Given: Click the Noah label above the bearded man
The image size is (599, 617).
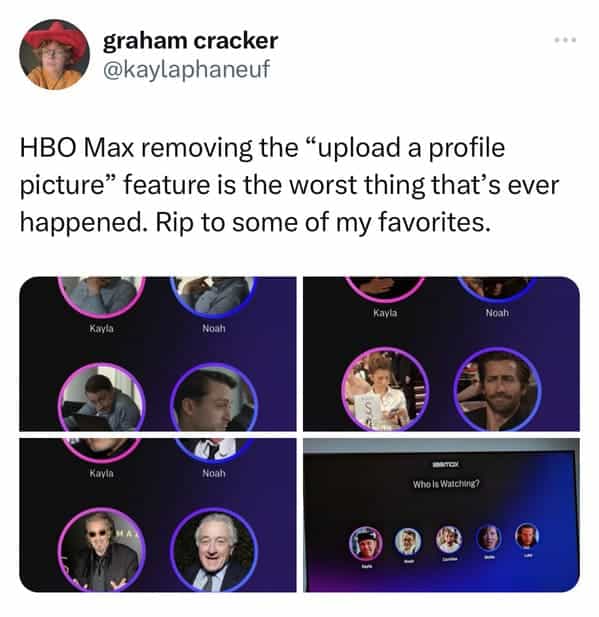Looking at the screenshot, I should tap(497, 313).
